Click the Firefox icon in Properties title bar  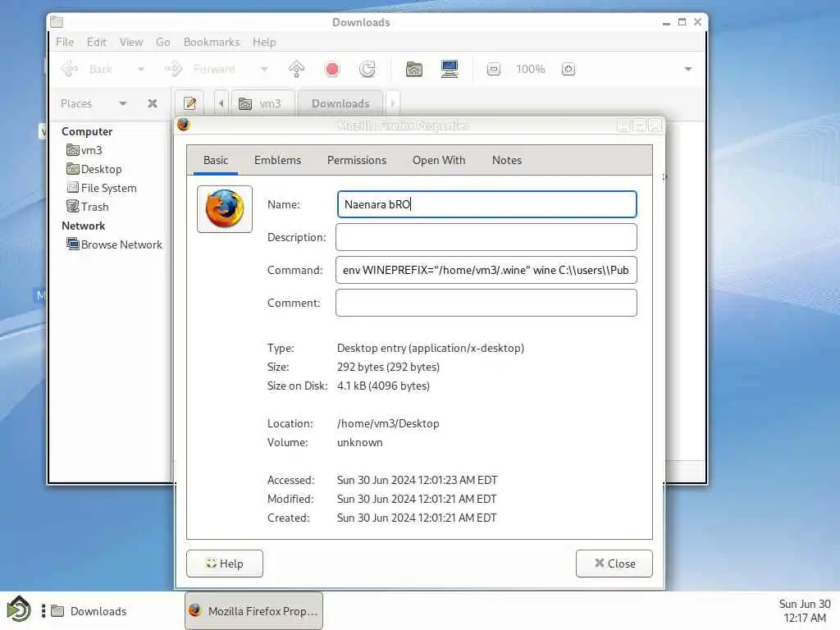(x=184, y=125)
